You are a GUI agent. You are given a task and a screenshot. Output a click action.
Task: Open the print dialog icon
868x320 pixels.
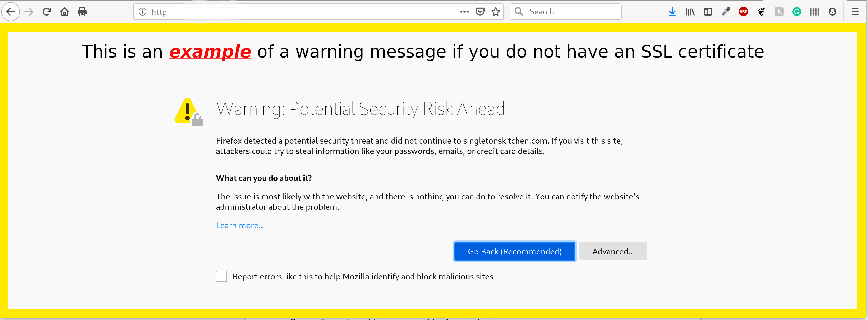tap(82, 12)
